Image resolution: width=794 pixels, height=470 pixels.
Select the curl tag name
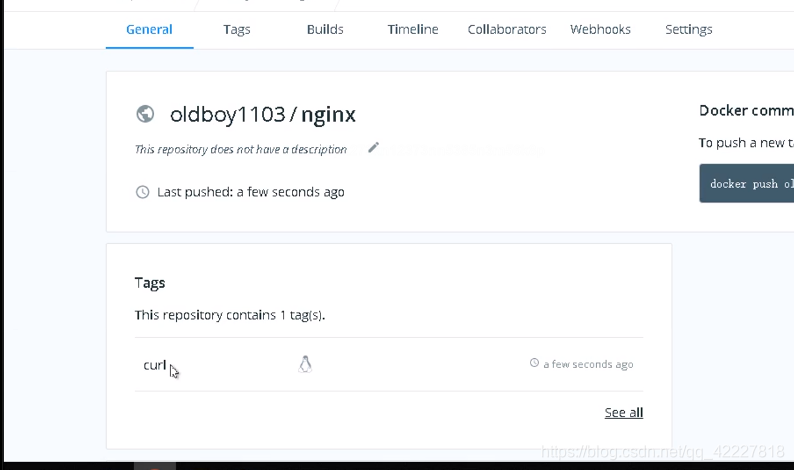click(154, 365)
